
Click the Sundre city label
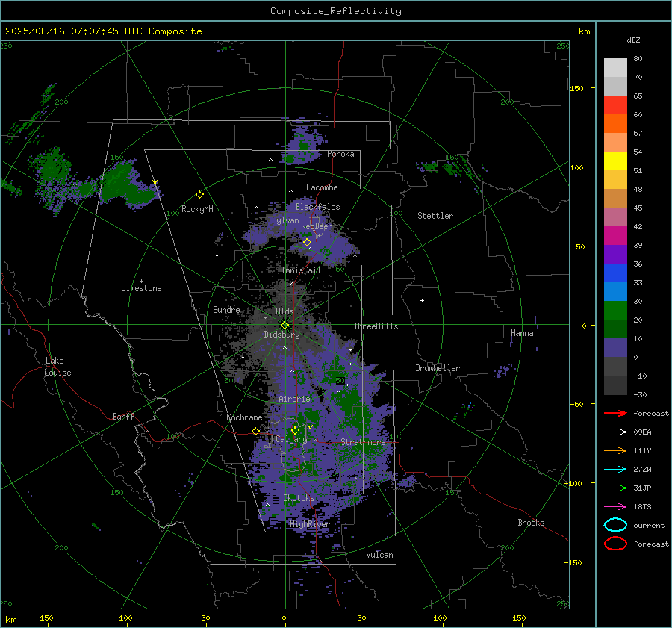pos(226,309)
